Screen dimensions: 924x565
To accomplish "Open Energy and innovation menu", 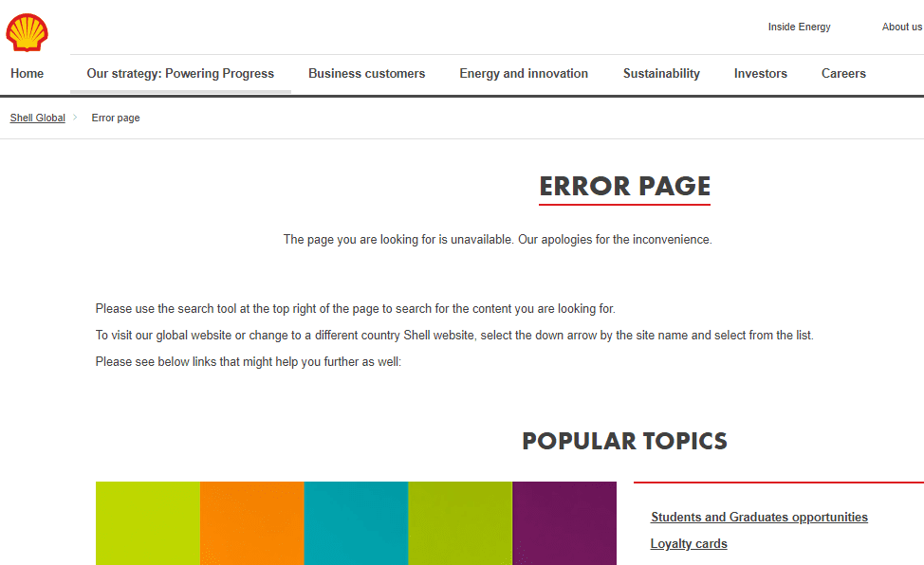I will tap(524, 74).
